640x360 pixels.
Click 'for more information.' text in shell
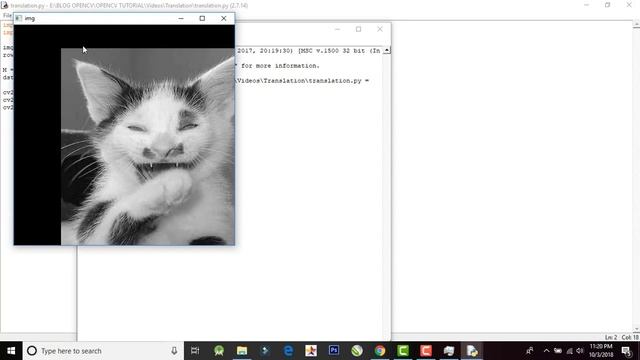(x=280, y=66)
